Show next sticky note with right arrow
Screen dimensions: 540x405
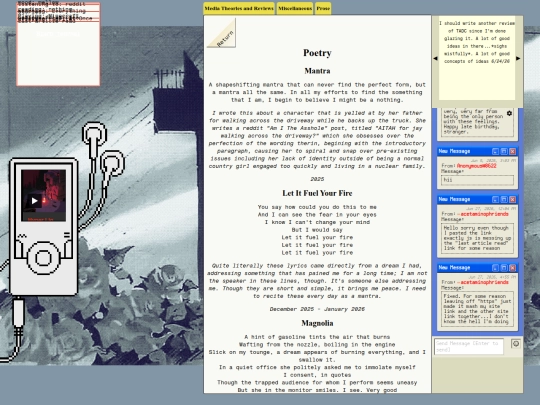tap(518, 59)
